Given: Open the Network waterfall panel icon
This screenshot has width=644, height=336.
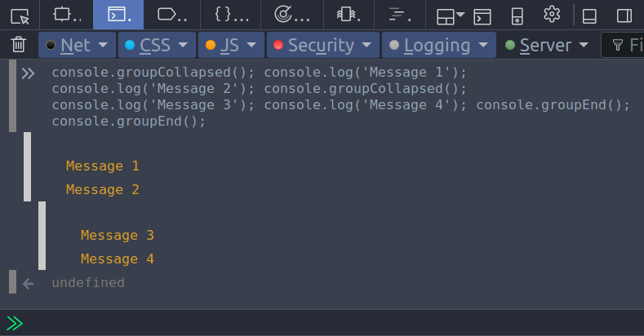Looking at the screenshot, I should (400, 15).
